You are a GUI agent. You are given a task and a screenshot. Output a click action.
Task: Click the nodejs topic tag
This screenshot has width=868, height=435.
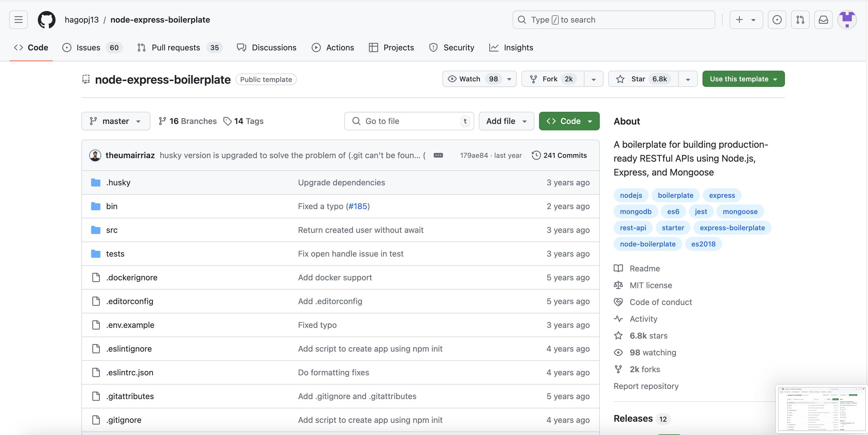pyautogui.click(x=631, y=195)
